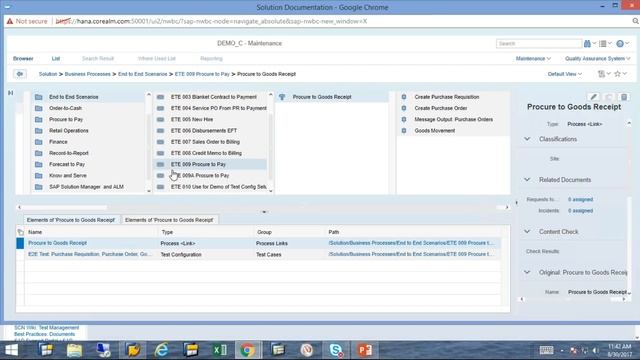Open Procure to Goods Receipt link in table

click(x=58, y=243)
